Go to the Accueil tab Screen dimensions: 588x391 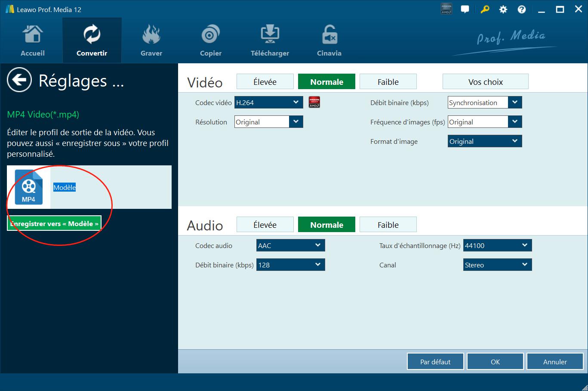click(x=33, y=41)
